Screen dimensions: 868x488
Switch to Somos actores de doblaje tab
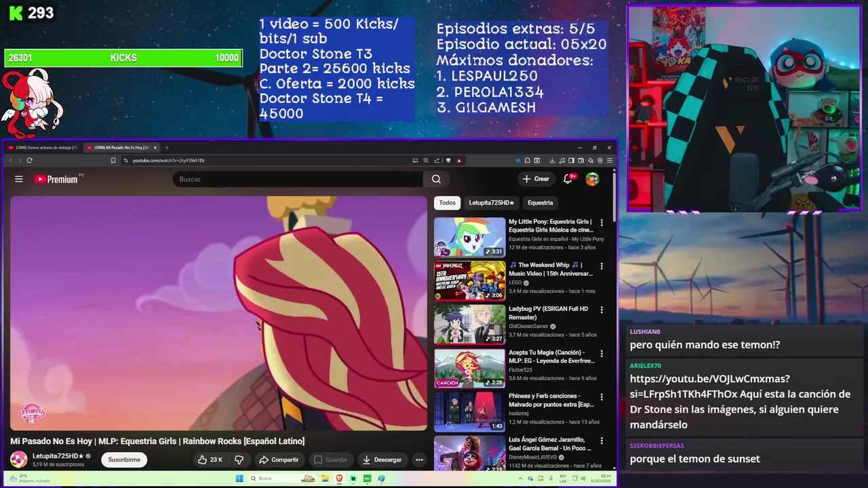click(x=42, y=148)
